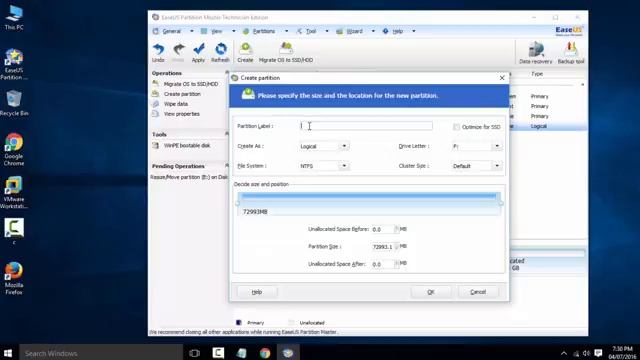Viewport: 640px width, 360px height.
Task: Click the Type column header
Action: (x=537, y=74)
